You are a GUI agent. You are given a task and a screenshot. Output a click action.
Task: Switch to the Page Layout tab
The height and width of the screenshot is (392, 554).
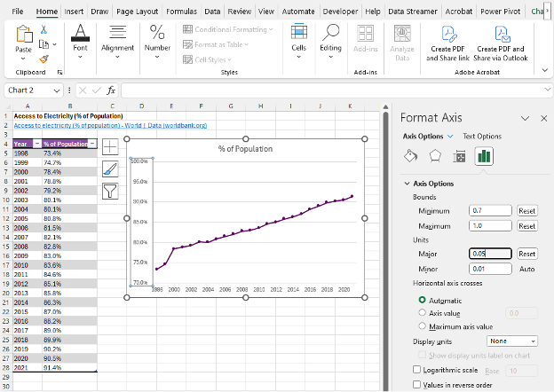[x=137, y=12]
